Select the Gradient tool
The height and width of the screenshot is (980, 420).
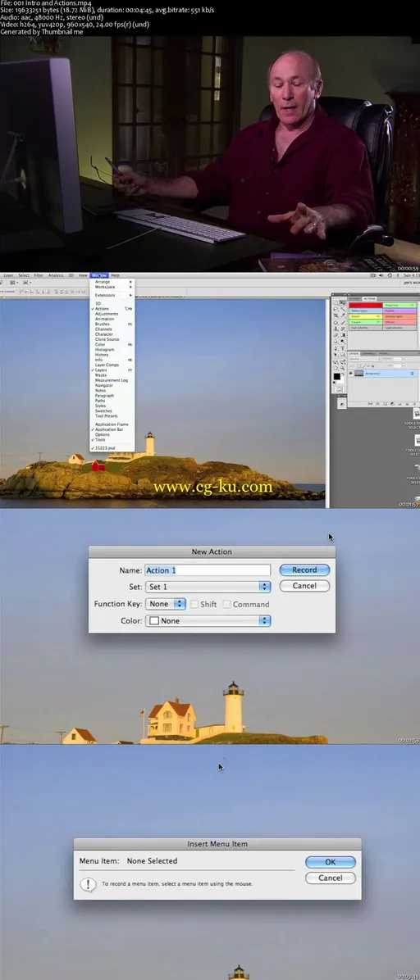pos(342,335)
